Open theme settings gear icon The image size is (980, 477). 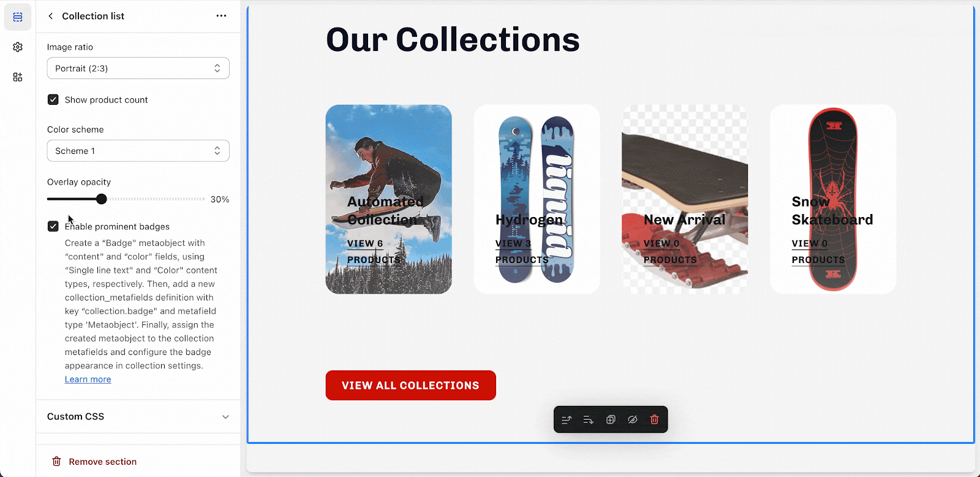coord(18,47)
